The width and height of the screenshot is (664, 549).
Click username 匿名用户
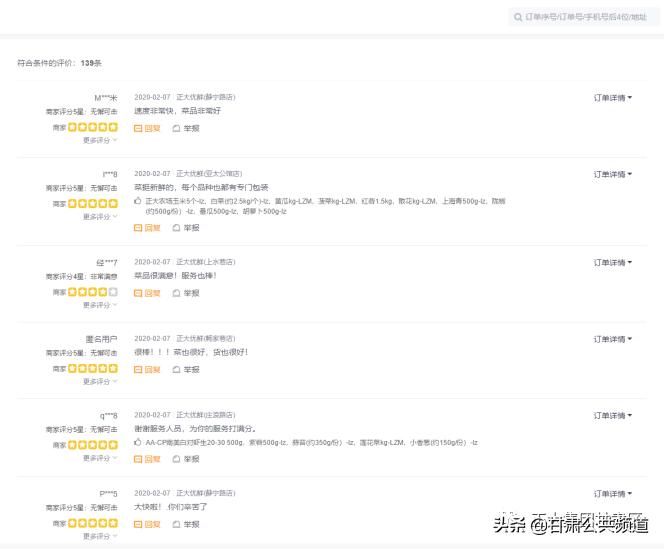tap(101, 339)
